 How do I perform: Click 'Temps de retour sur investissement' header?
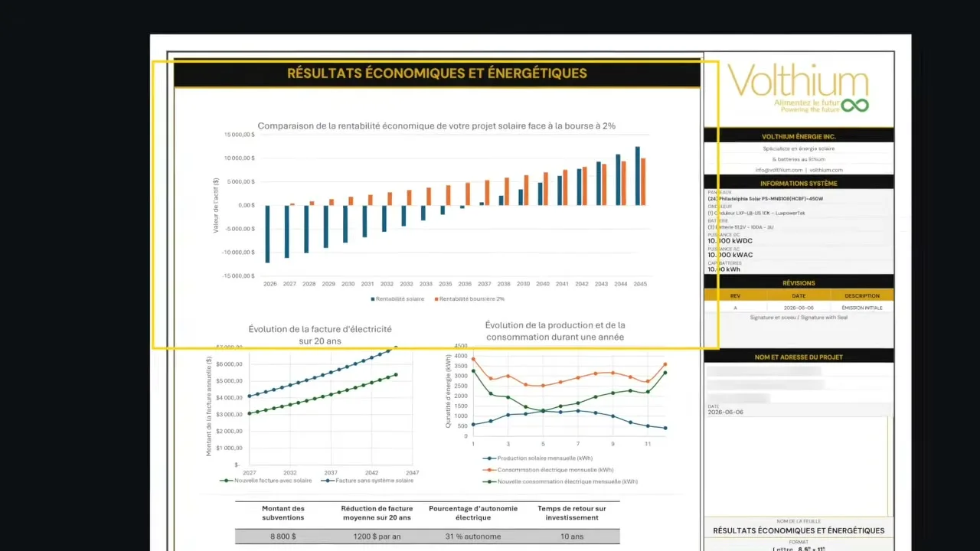click(572, 513)
